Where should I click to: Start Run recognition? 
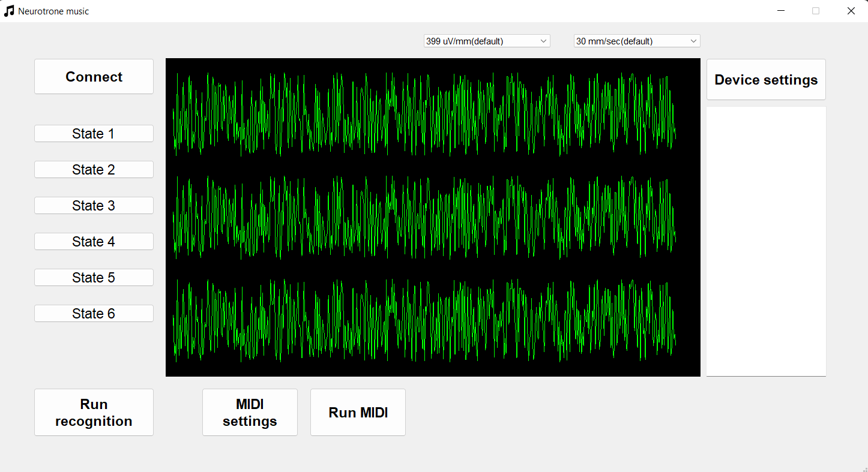click(x=94, y=412)
